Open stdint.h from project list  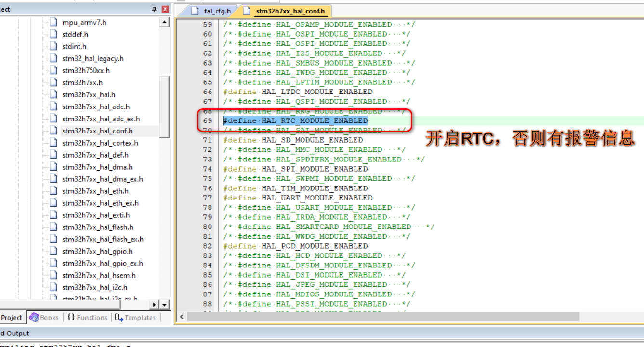74,46
